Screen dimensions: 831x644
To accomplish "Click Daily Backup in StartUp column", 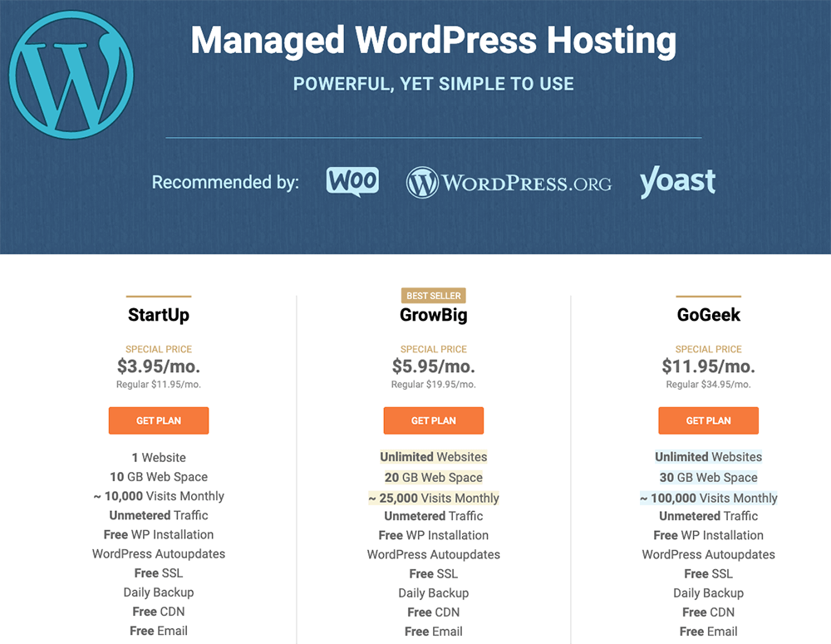I will coord(159,592).
